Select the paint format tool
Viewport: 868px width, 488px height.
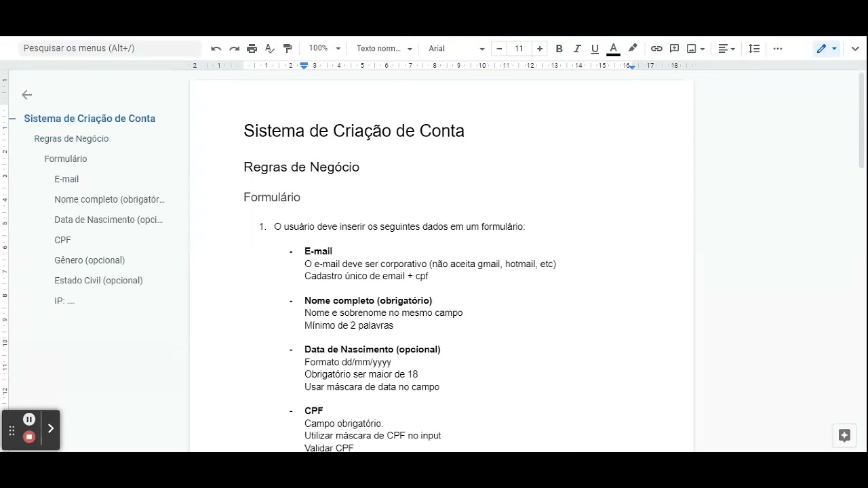click(x=288, y=48)
